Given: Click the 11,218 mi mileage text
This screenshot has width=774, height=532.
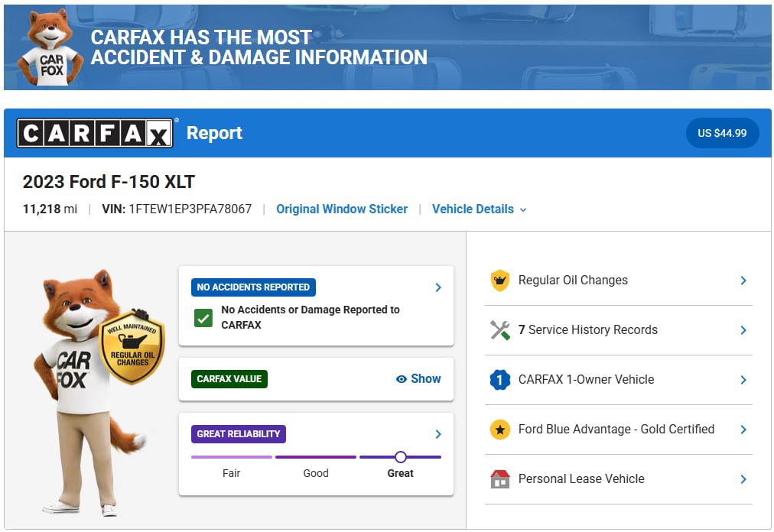Looking at the screenshot, I should coord(50,209).
